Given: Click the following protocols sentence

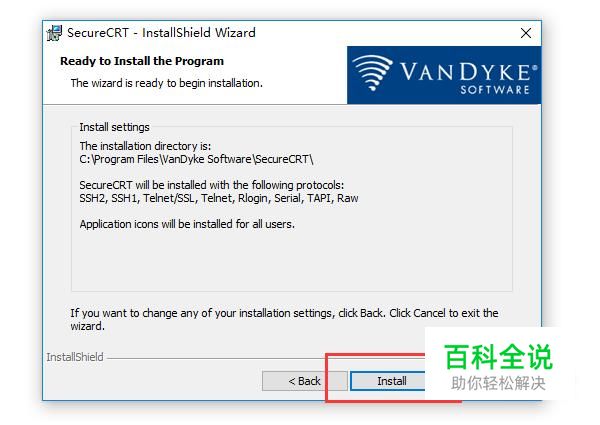Looking at the screenshot, I should (212, 185).
